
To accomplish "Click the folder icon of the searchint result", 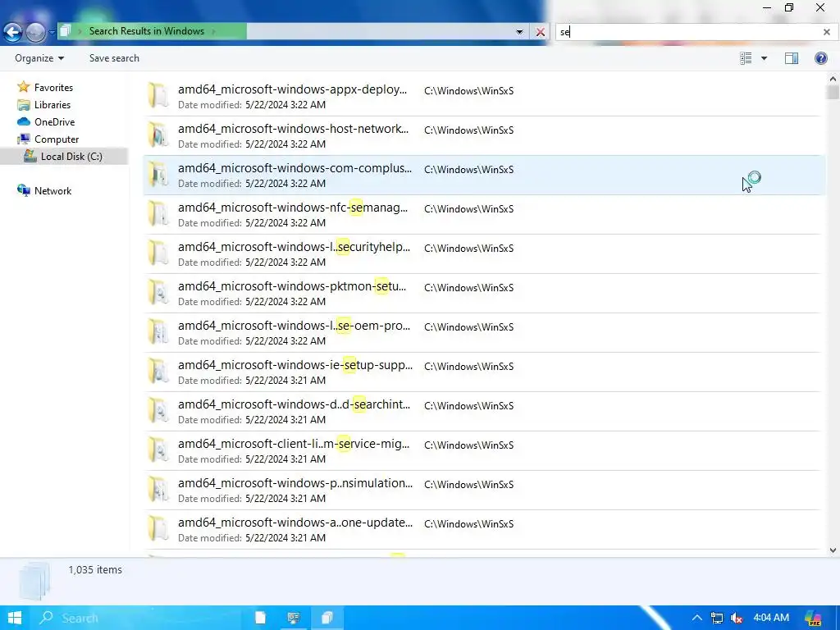I will [158, 411].
